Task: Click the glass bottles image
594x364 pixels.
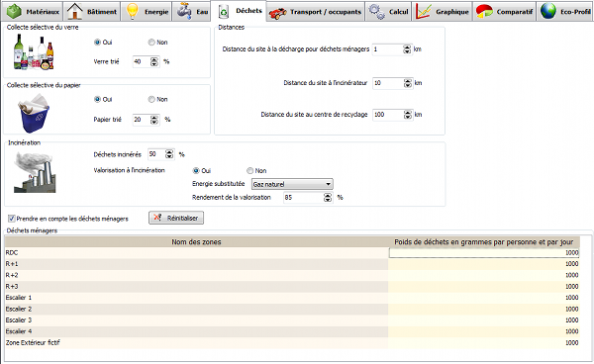Action: pos(34,51)
